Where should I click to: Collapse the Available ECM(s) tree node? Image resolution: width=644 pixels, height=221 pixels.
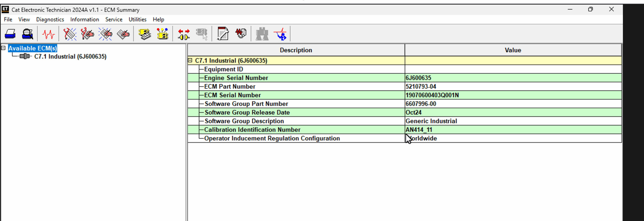[x=3, y=48]
